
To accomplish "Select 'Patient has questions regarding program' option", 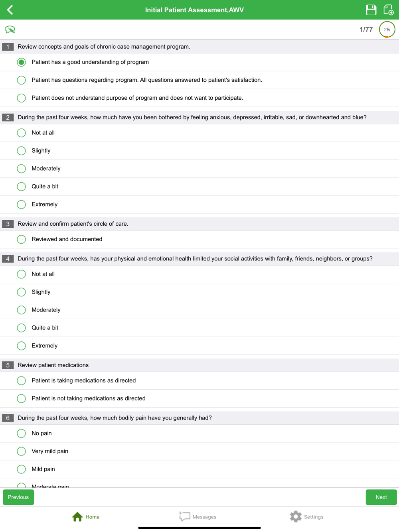I will click(x=22, y=80).
